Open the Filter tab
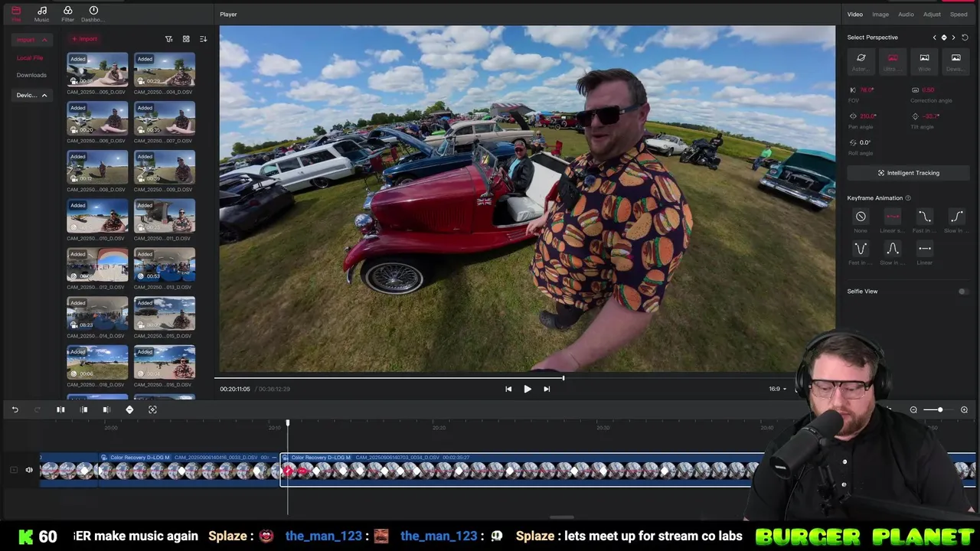Screen dimensions: 980x551 [x=67, y=14]
